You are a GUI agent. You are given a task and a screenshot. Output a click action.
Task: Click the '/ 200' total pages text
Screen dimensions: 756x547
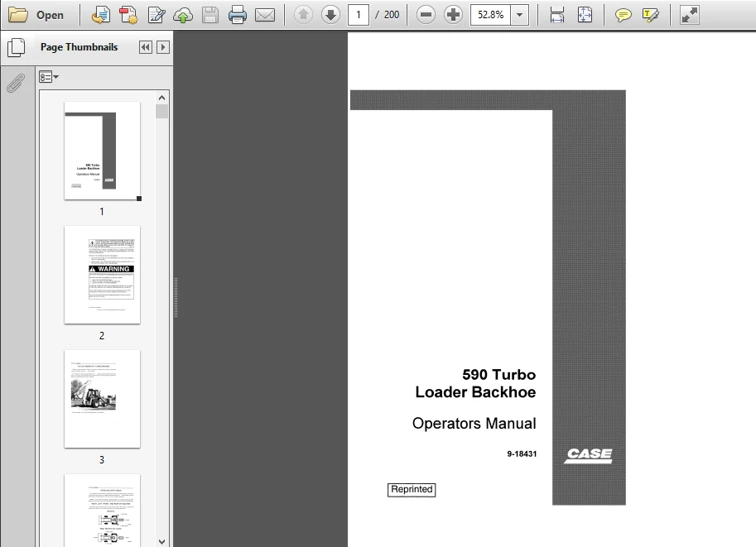point(388,15)
